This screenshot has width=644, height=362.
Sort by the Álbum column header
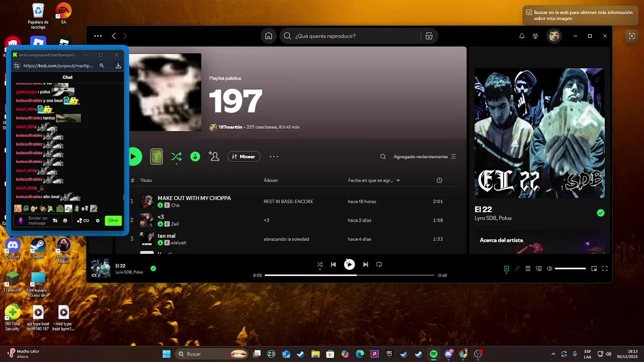tap(271, 180)
